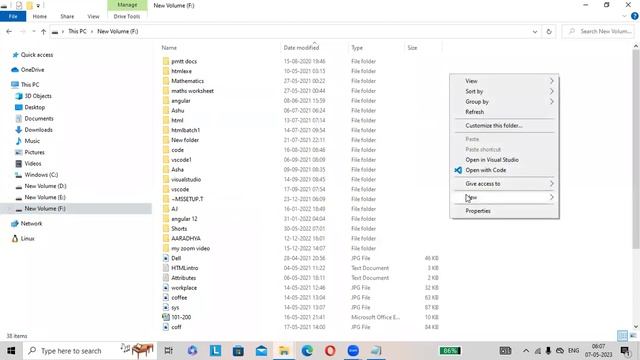Choose Refresh from the context menu

pos(504,112)
